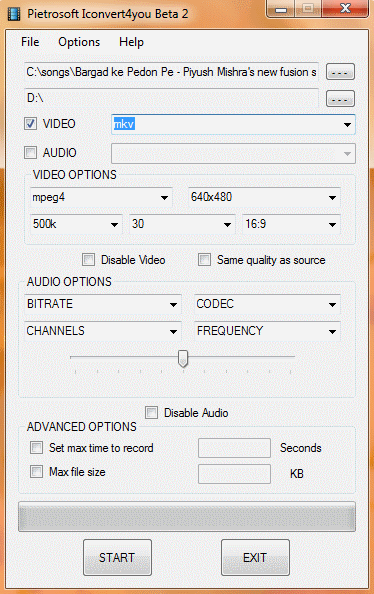Image resolution: width=374 pixels, height=594 pixels.
Task: Open the Help menu
Action: [131, 42]
